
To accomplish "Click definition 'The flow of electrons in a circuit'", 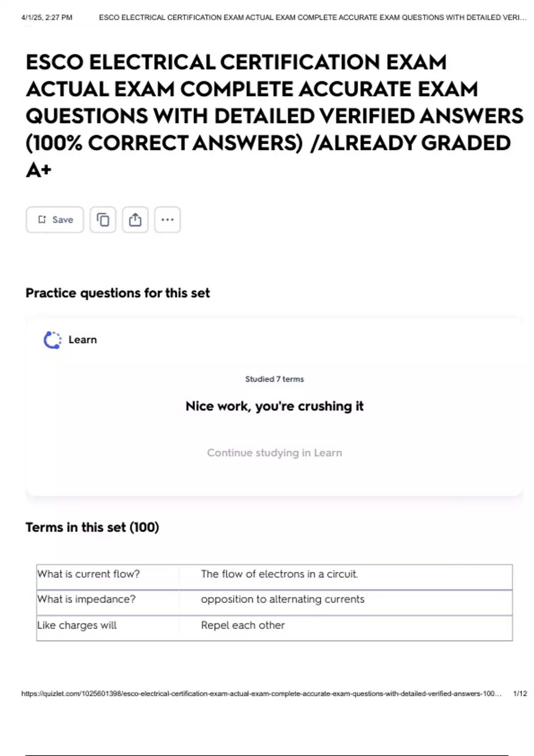I will tap(279, 574).
